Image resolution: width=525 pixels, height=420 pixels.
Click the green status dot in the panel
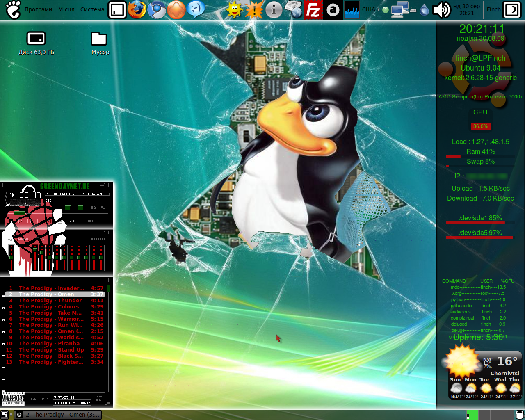[x=385, y=10]
